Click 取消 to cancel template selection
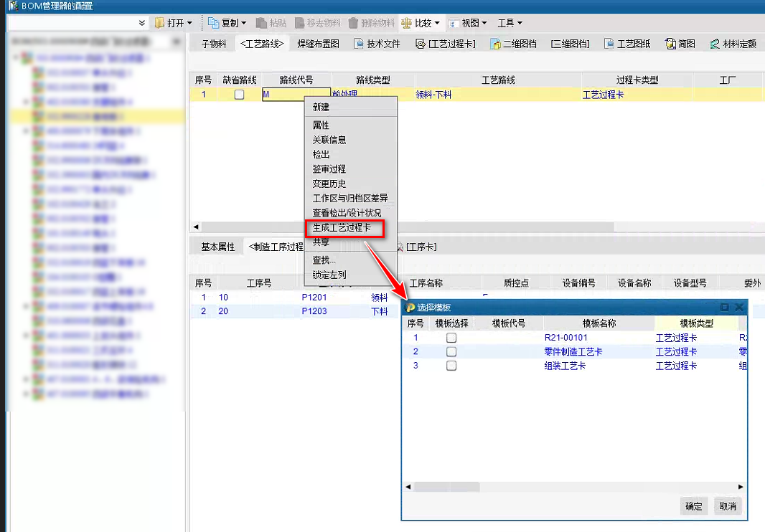Image resolution: width=765 pixels, height=532 pixels. (x=727, y=506)
